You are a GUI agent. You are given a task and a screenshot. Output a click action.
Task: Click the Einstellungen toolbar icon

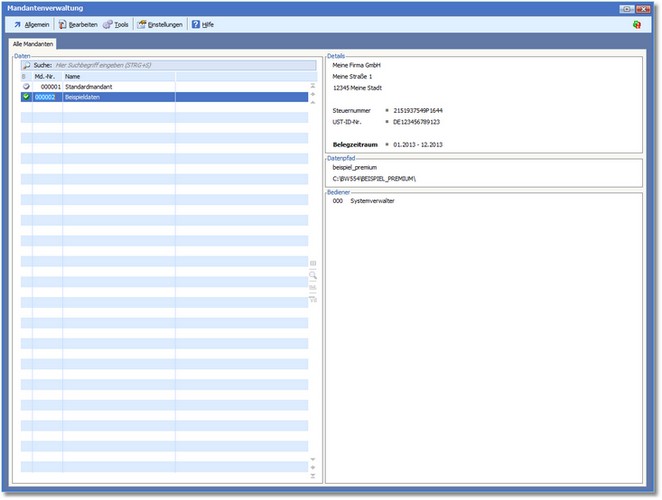(x=141, y=24)
